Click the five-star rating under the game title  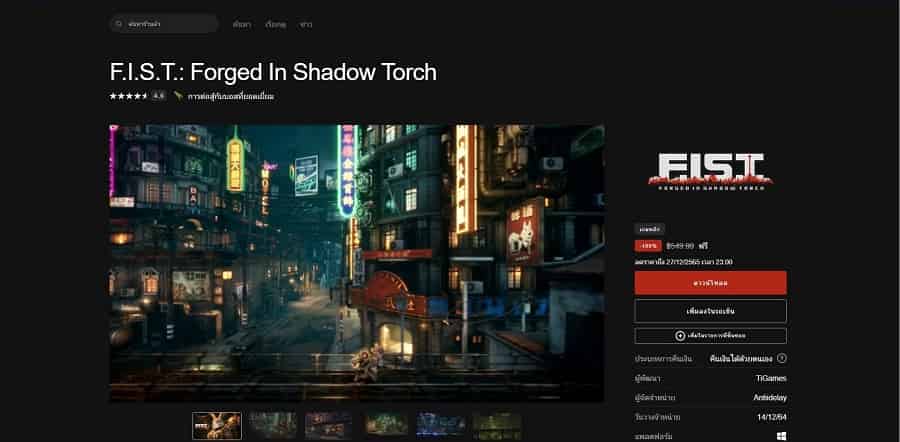pyautogui.click(x=129, y=96)
